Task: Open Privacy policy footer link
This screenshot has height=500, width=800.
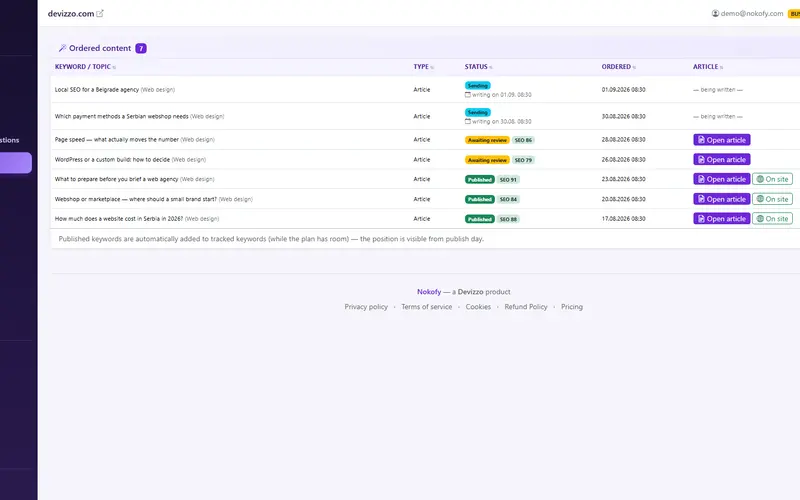Action: (x=366, y=307)
